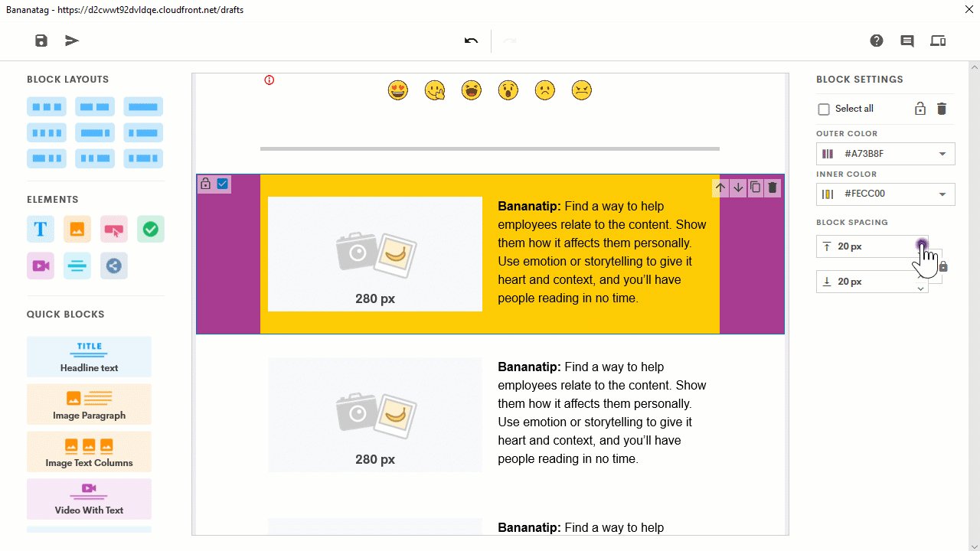Click the send email arrow icon

point(72,41)
